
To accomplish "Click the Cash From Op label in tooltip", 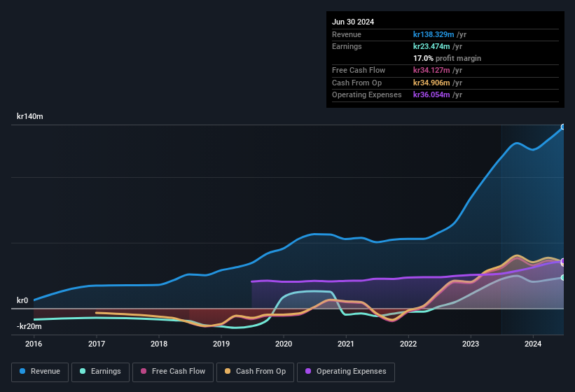I will coord(356,83).
